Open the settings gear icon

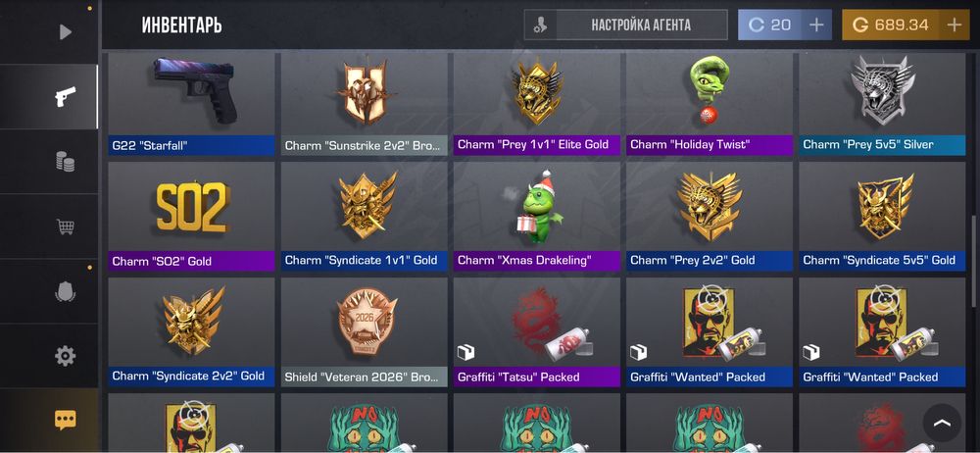click(x=65, y=355)
